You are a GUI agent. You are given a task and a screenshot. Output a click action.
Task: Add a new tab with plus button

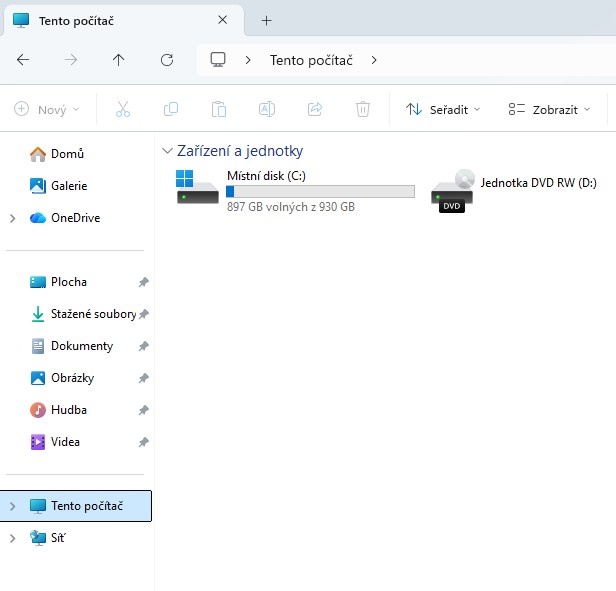click(x=266, y=20)
